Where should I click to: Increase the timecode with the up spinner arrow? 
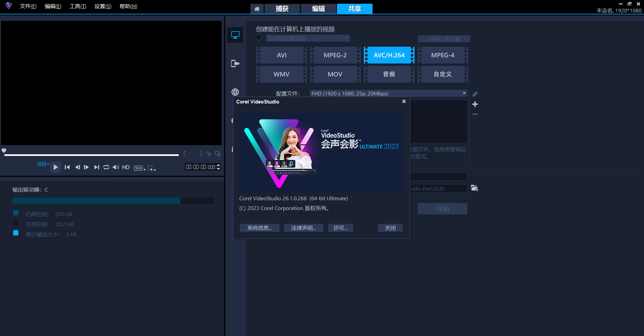(x=218, y=165)
